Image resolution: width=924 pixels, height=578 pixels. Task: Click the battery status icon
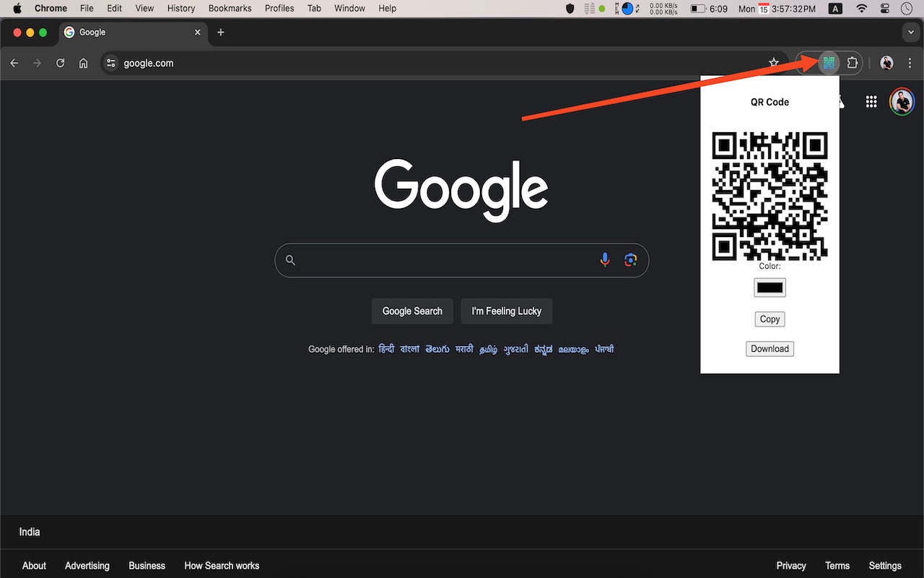[697, 9]
